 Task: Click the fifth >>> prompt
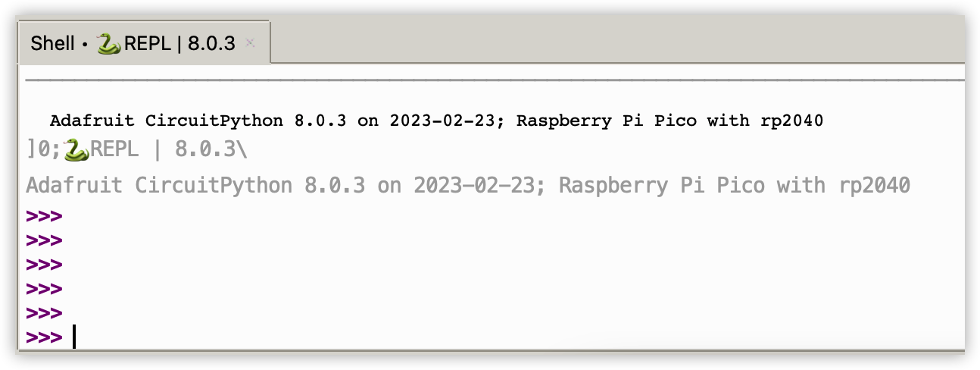coord(44,313)
